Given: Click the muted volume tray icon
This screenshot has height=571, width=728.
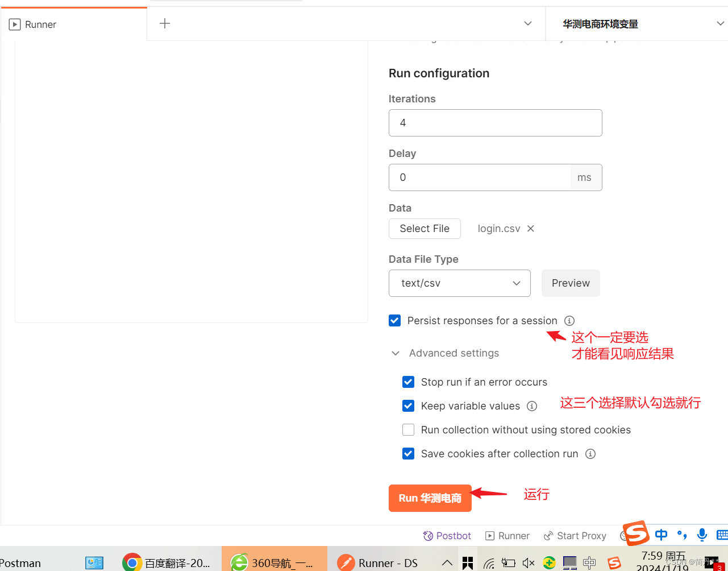Looking at the screenshot, I should coord(529,563).
